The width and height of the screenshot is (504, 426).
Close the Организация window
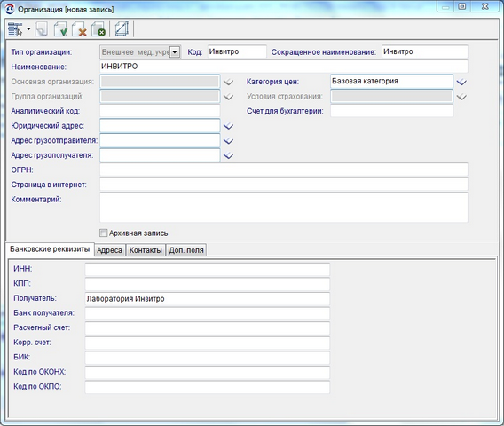coord(485,6)
